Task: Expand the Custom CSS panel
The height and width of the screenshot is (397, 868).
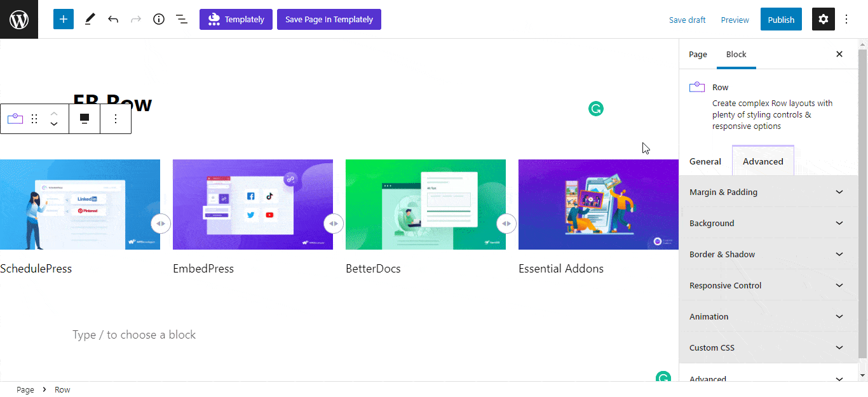Action: [x=768, y=347]
